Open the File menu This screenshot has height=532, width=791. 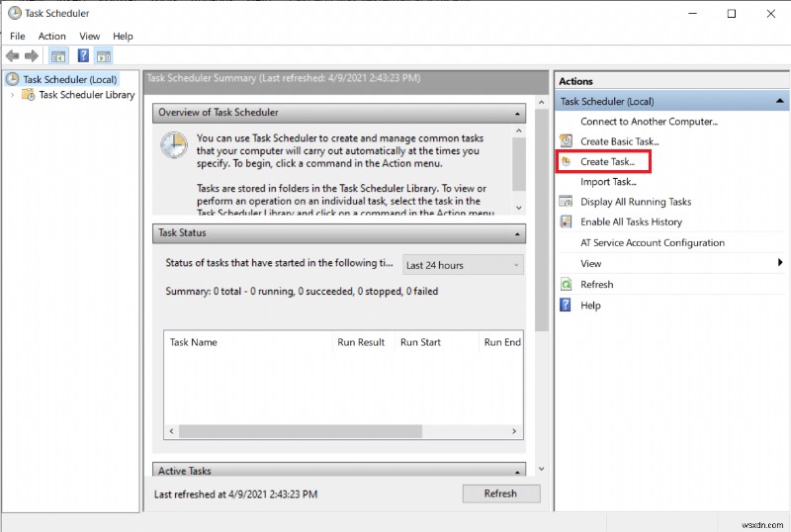click(x=17, y=37)
